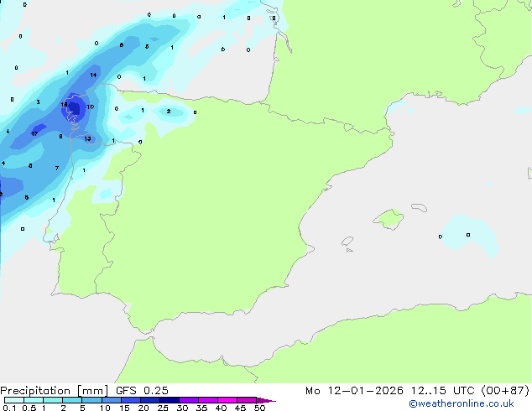
Task: Click the "40" legend scale label
Action: pos(221,408)
